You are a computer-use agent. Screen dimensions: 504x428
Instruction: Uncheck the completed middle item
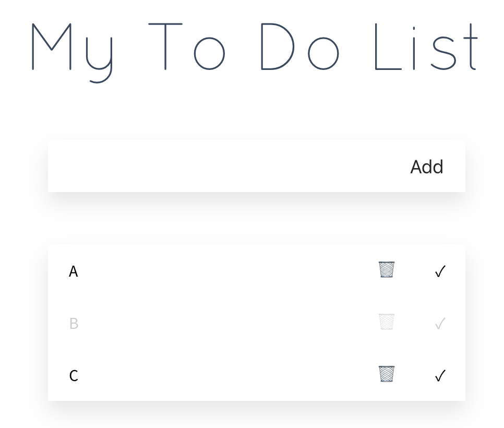(440, 324)
